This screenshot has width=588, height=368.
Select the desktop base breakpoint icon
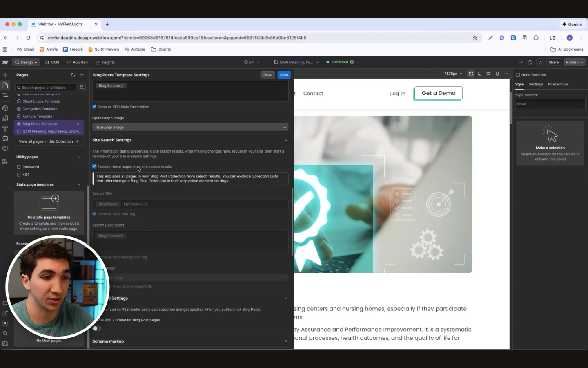(471, 74)
